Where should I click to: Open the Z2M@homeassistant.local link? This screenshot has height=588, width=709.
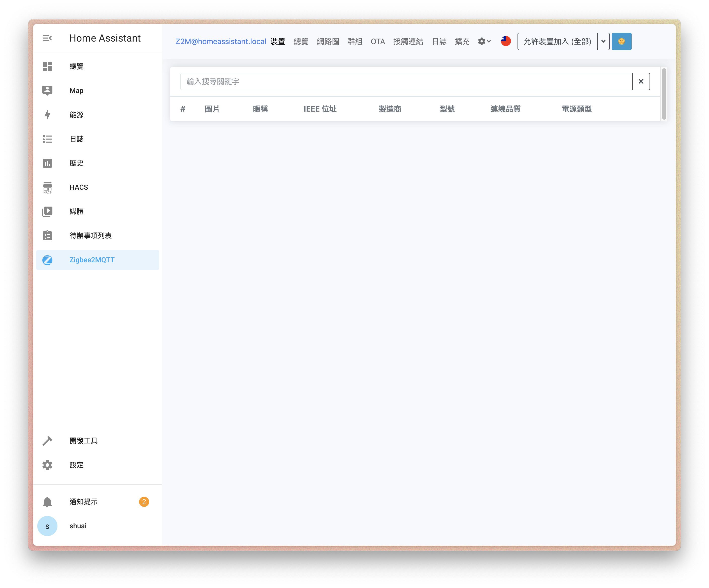pyautogui.click(x=221, y=42)
